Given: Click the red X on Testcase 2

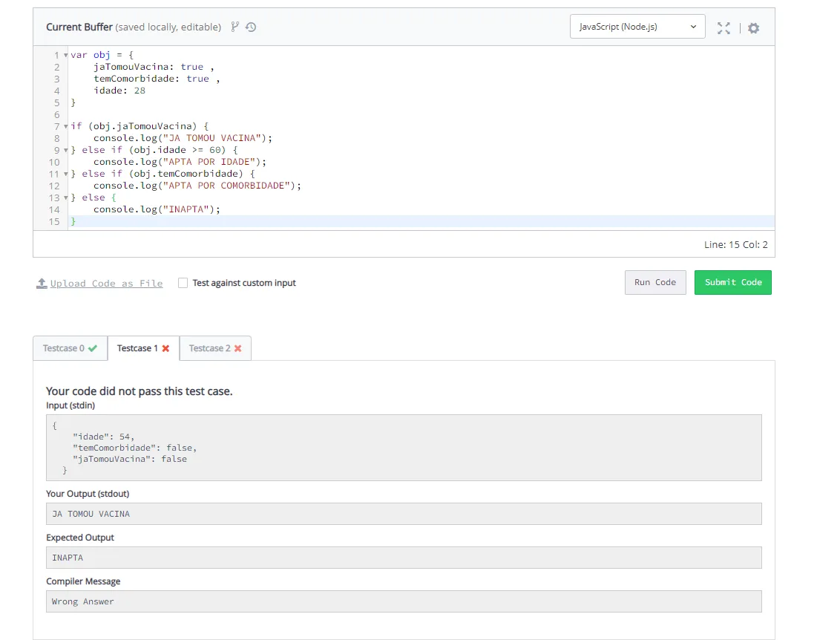Looking at the screenshot, I should click(x=237, y=348).
